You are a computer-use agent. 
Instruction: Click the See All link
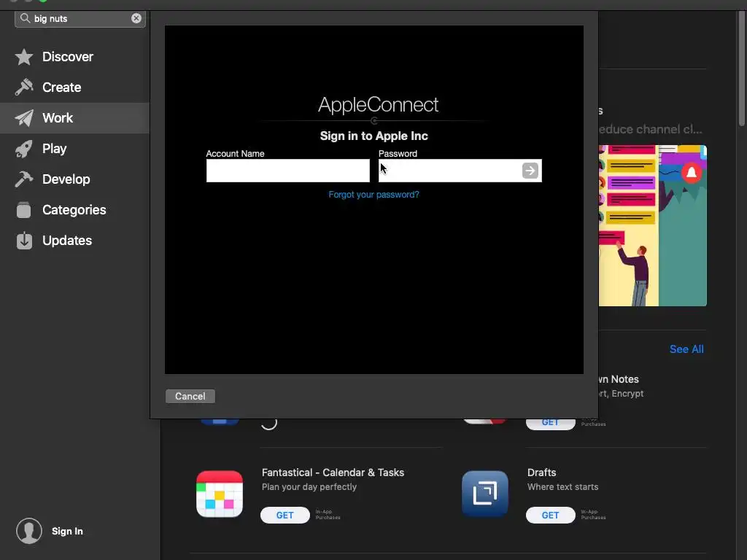tap(686, 349)
